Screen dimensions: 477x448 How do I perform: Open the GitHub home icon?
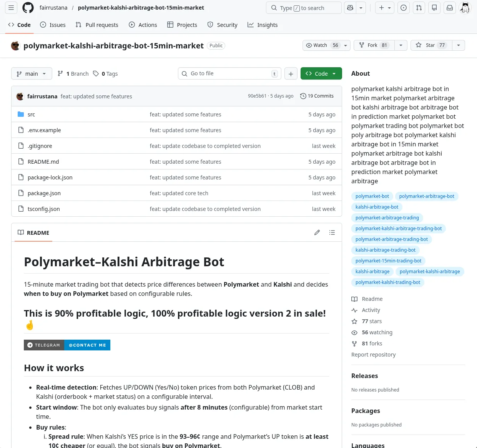[x=28, y=8]
